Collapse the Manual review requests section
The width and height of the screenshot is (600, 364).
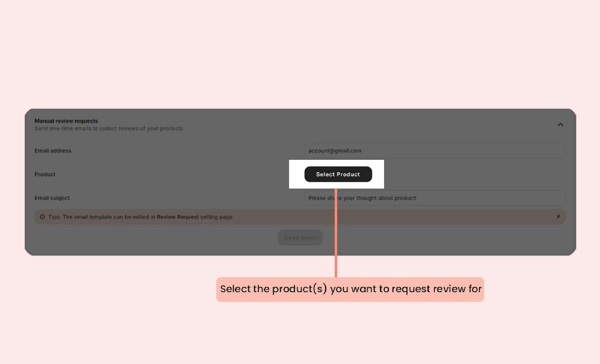pyautogui.click(x=560, y=125)
